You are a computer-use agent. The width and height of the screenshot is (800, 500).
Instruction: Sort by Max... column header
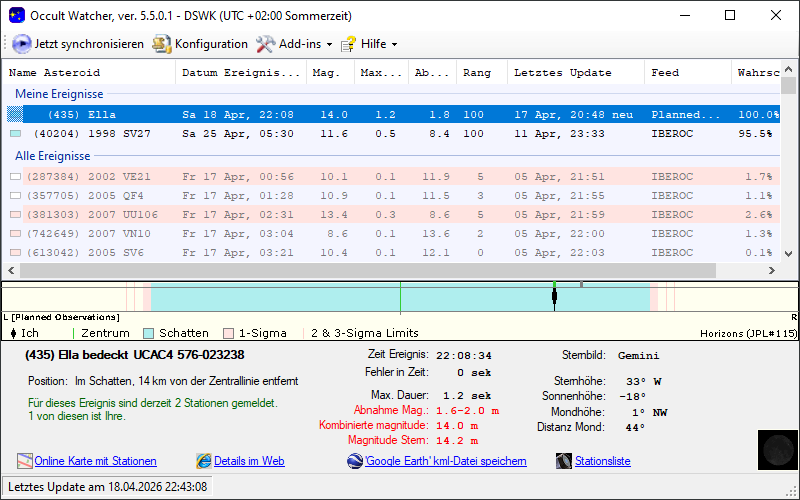[x=381, y=72]
